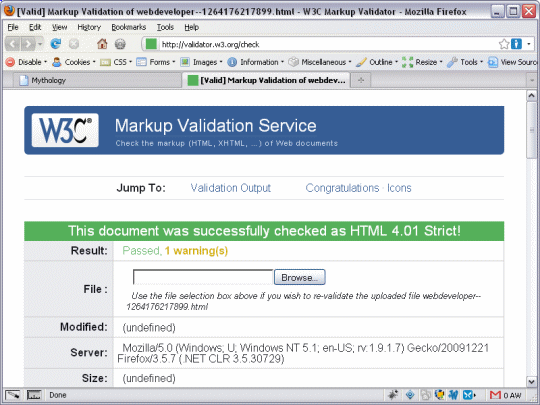Open the Home page icon

[102, 44]
